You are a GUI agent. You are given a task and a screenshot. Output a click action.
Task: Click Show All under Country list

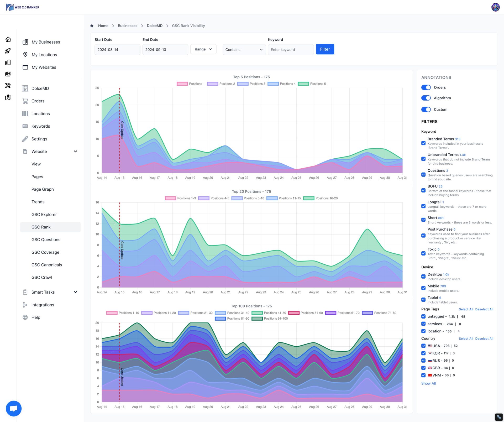(x=428, y=383)
